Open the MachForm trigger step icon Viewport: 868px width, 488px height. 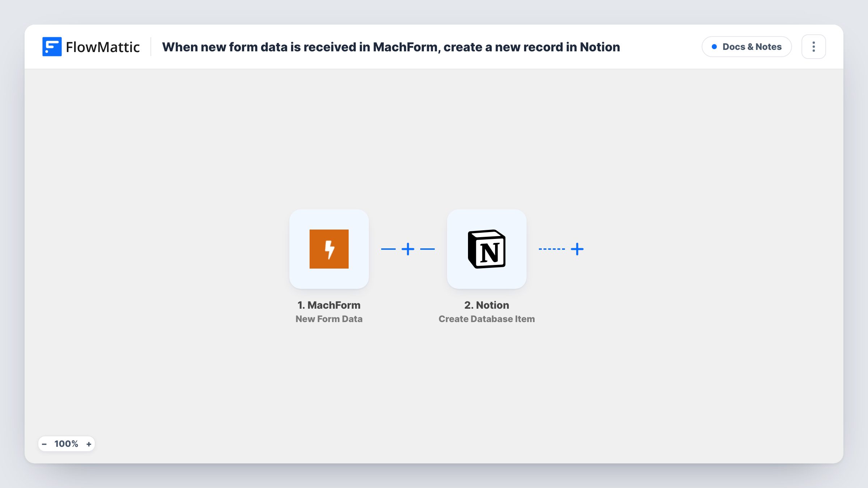329,249
